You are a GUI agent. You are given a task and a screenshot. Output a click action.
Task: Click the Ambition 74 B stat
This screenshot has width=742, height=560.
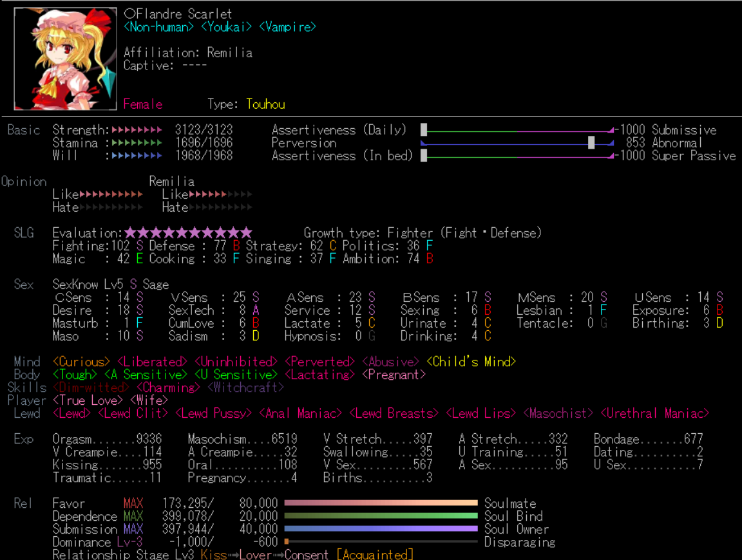pyautogui.click(x=388, y=259)
